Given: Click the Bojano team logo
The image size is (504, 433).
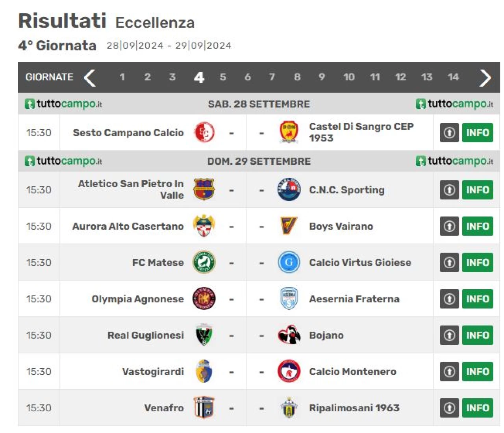Looking at the screenshot, I should [289, 335].
